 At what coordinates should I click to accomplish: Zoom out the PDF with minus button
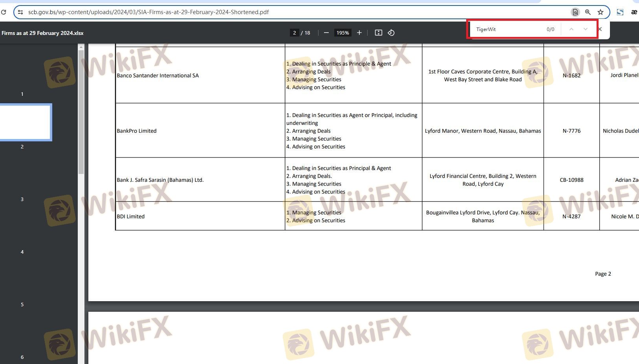click(x=326, y=33)
